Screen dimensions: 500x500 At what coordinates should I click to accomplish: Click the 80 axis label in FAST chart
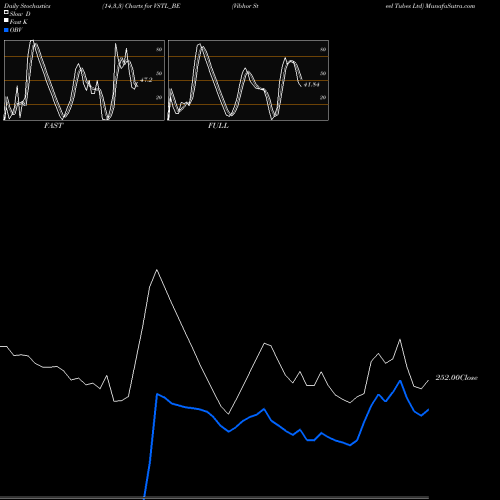pos(159,49)
